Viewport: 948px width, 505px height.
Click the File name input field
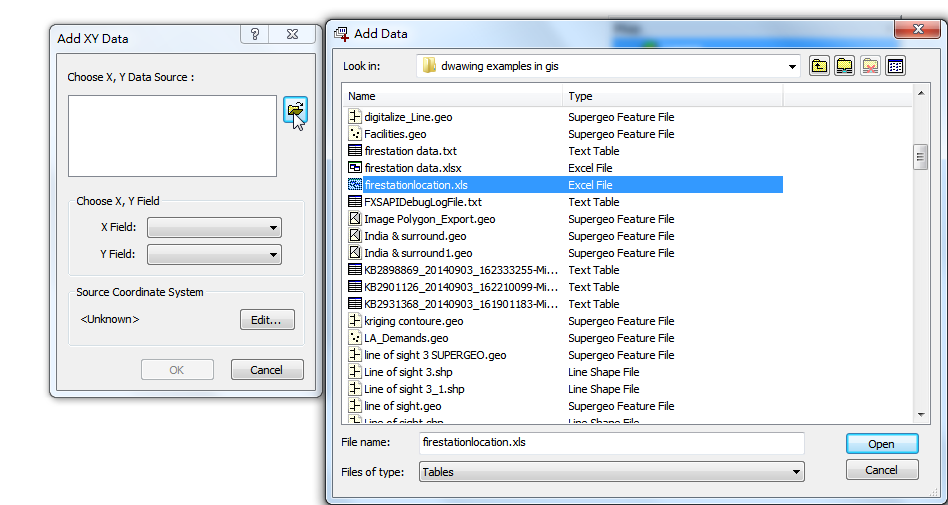tap(610, 442)
